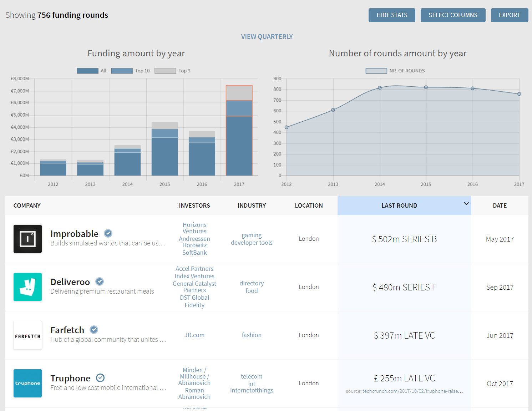532x411 pixels.
Task: Click verified checkmark beside Deliveroo
Action: [x=100, y=281]
